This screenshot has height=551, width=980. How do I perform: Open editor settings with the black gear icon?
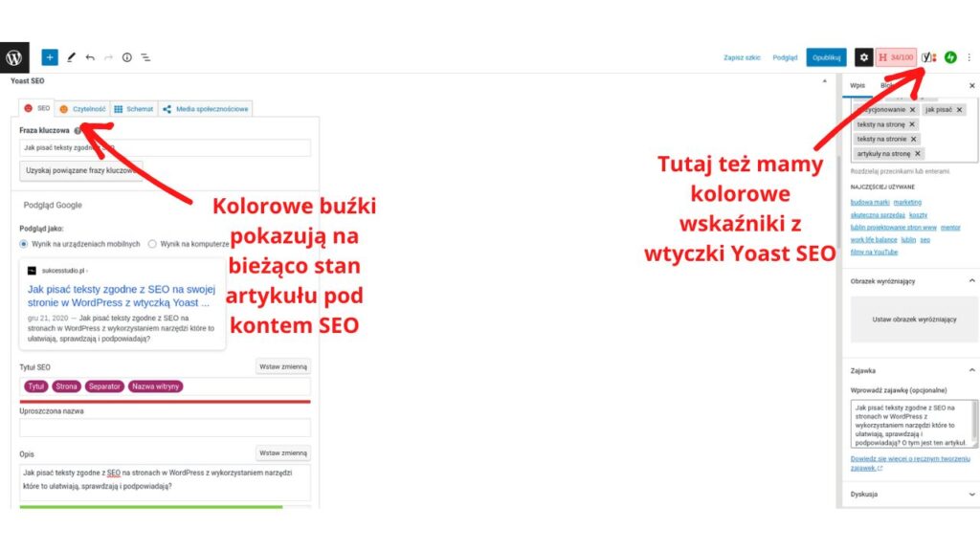point(866,57)
